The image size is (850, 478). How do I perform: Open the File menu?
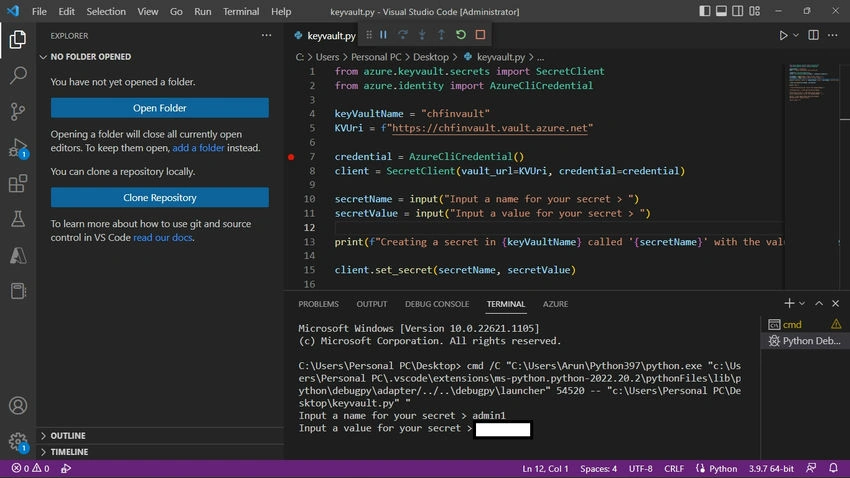click(39, 11)
